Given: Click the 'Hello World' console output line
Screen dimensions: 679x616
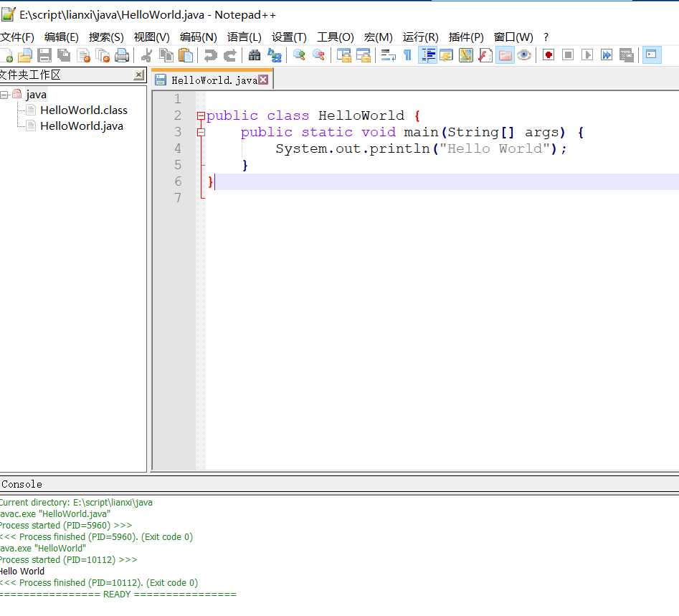Looking at the screenshot, I should click(x=22, y=572).
